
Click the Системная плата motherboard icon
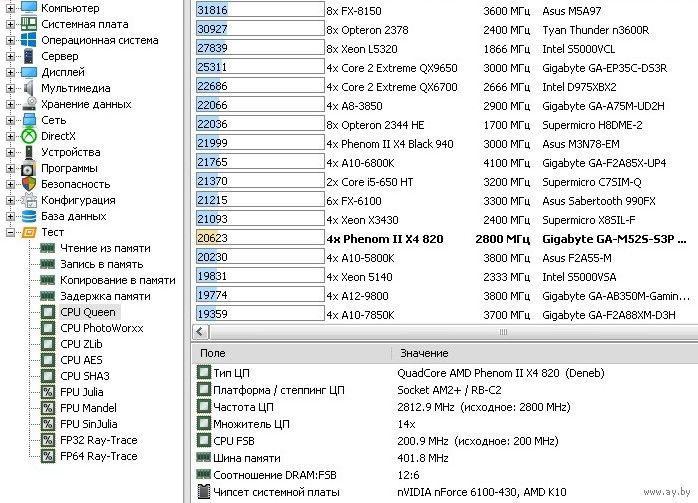point(29,24)
